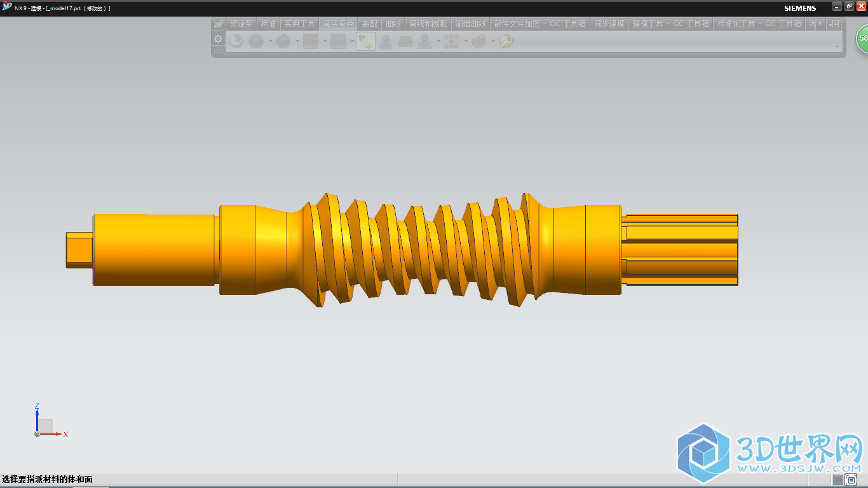Expand dropdown beside cube icon
868x488 pixels.
[492, 41]
